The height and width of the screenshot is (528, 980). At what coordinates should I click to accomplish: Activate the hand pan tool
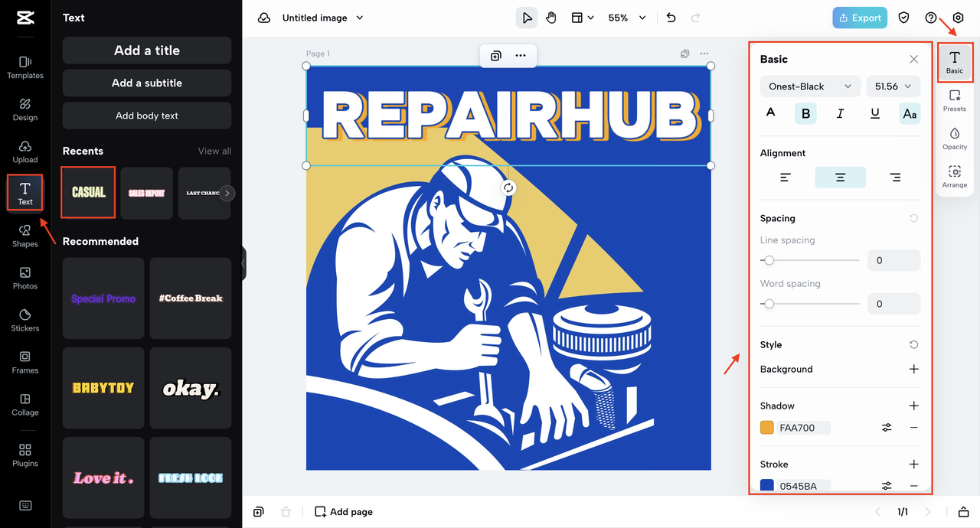click(x=551, y=18)
